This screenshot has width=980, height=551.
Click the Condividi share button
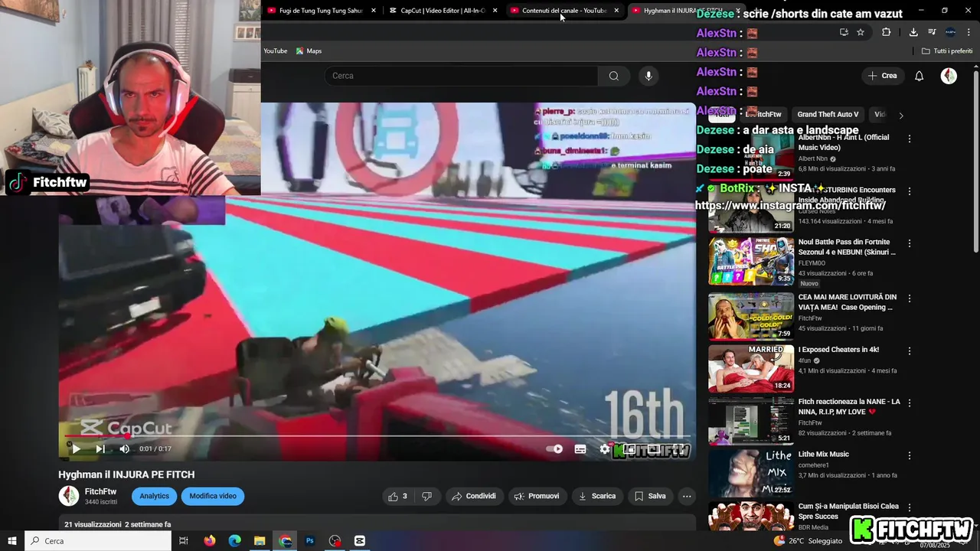pos(474,496)
